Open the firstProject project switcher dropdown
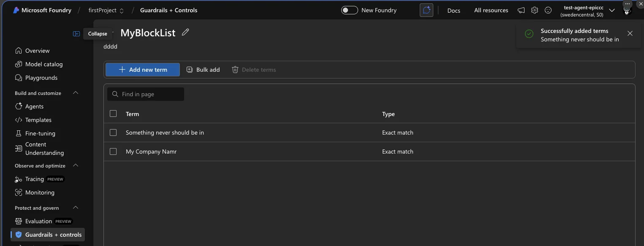This screenshot has height=246, width=644. (x=106, y=10)
